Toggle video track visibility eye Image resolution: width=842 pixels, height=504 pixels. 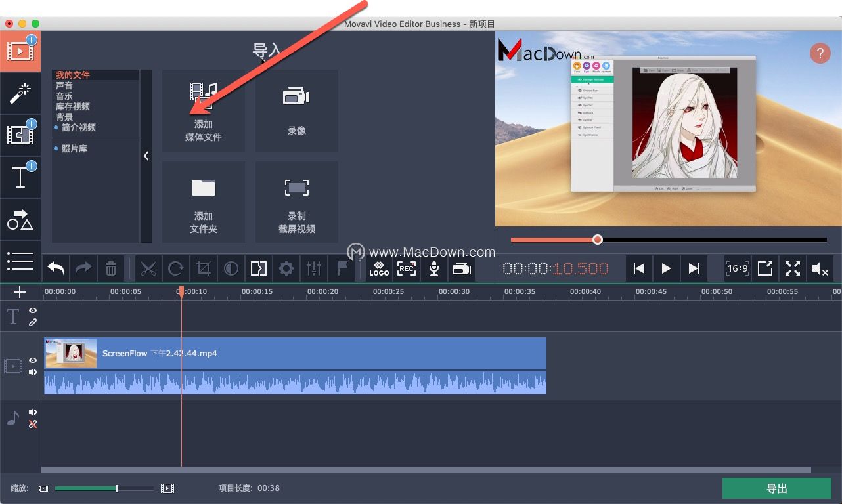[33, 360]
